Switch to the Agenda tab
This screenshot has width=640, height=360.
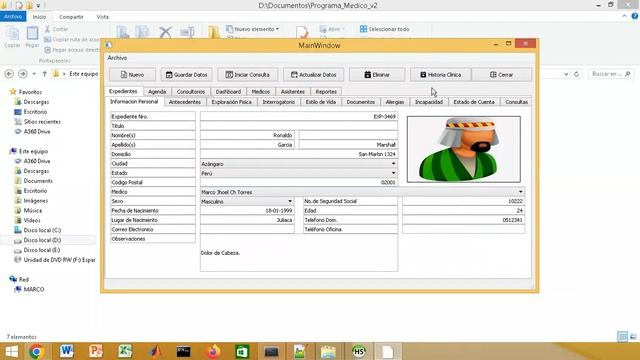(x=157, y=92)
